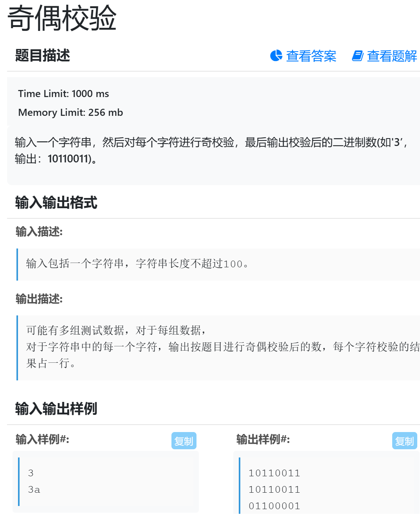Click the 输入样例#: label

pos(42,439)
